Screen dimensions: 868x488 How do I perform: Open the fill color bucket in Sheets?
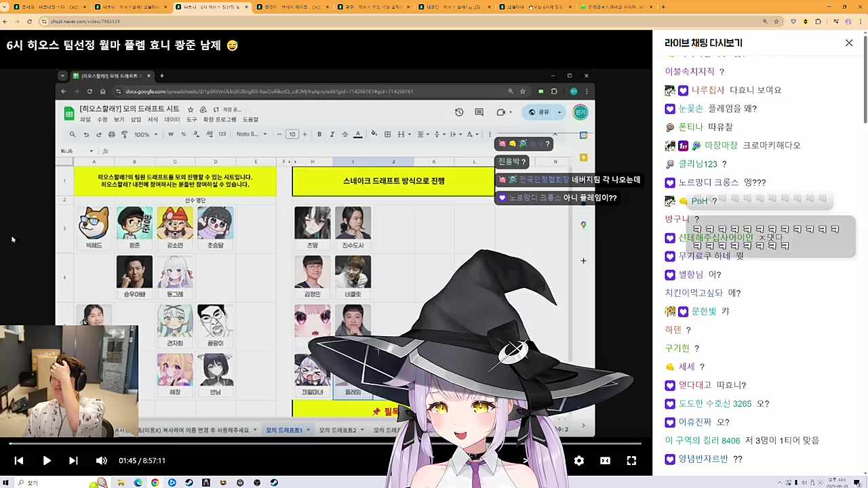pos(374,134)
